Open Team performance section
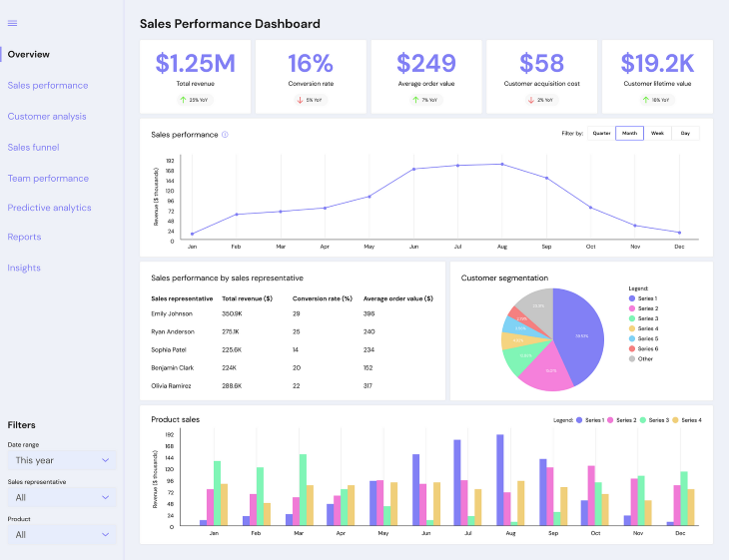729x560 pixels. click(x=48, y=179)
